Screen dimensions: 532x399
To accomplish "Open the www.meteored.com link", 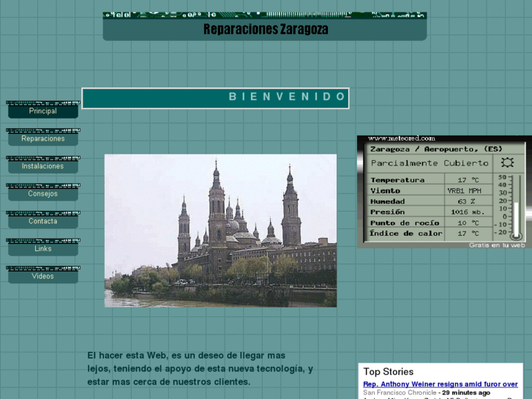I will tap(401, 138).
